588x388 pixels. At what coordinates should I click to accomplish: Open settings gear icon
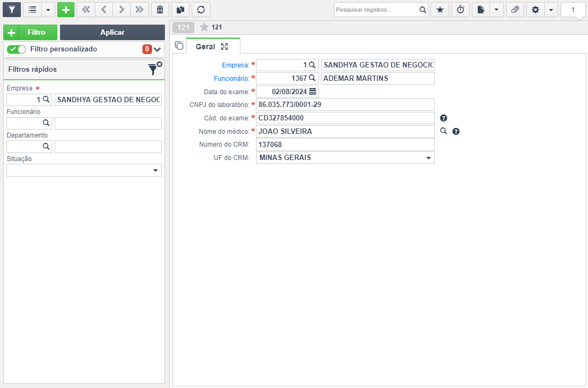point(536,10)
